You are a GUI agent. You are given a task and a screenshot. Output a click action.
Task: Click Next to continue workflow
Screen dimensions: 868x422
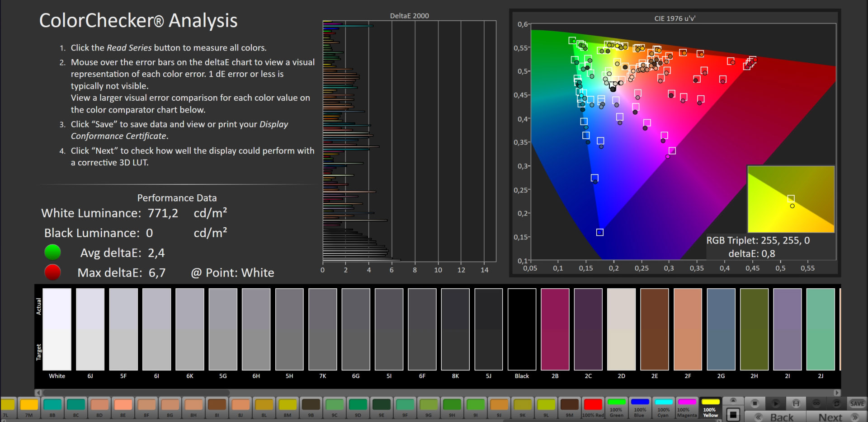836,417
